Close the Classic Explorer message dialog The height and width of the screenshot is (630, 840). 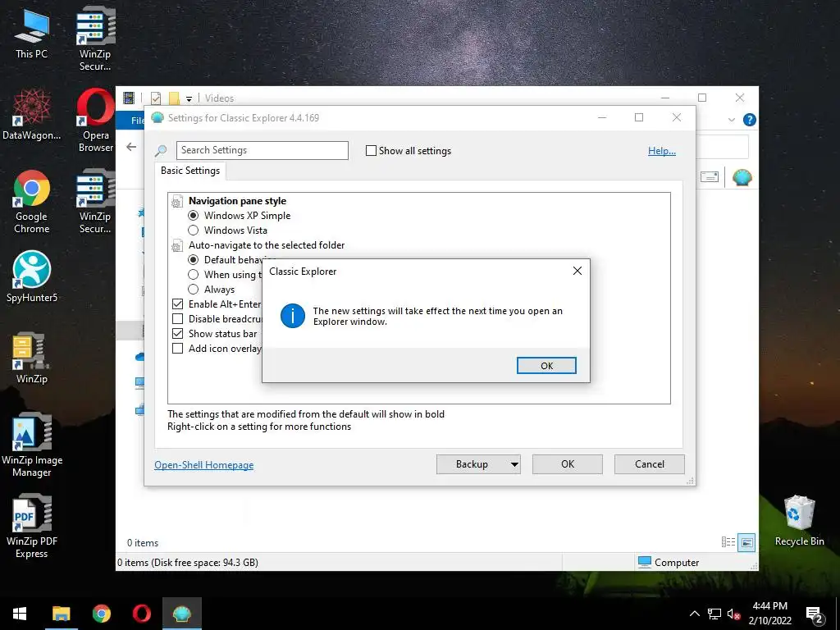[x=577, y=271]
